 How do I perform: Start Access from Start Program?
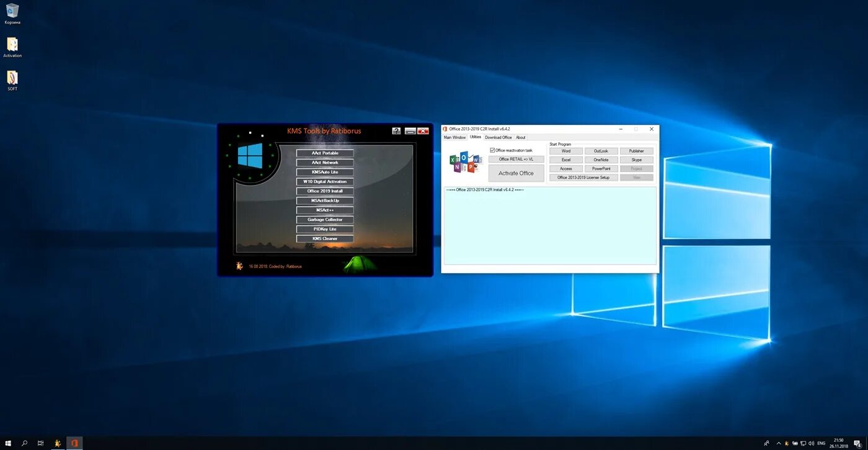[566, 168]
